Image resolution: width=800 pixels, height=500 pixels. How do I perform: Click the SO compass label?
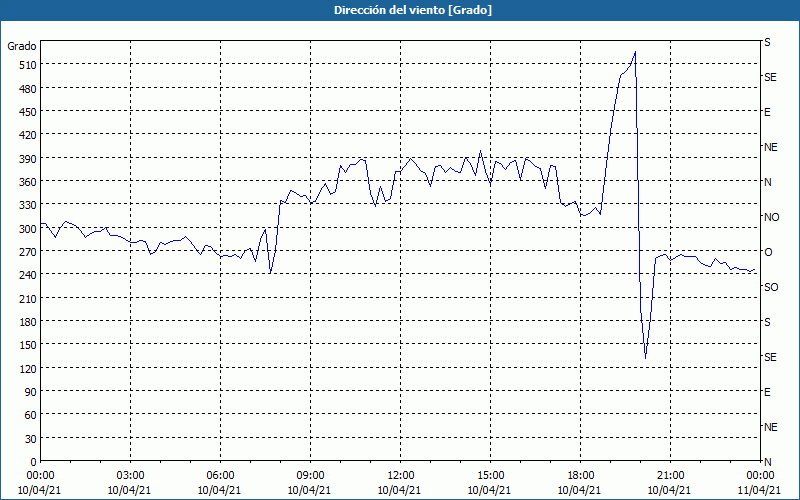(771, 287)
